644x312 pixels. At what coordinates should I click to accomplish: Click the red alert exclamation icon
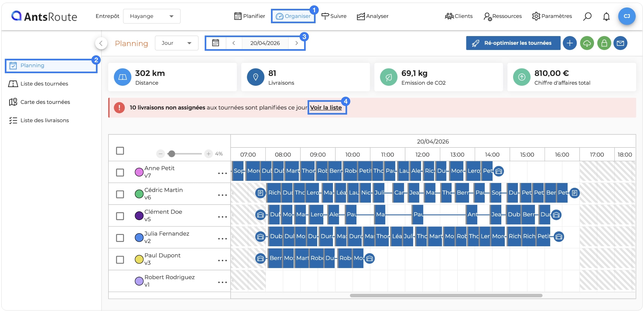(x=119, y=108)
